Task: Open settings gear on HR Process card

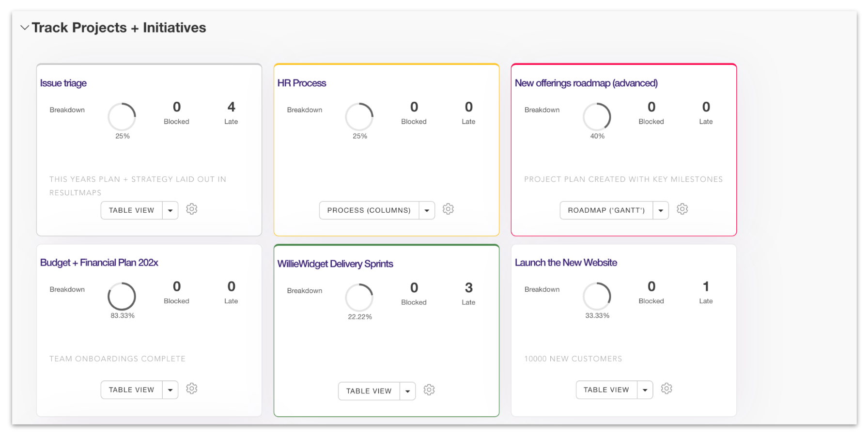Action: click(448, 209)
